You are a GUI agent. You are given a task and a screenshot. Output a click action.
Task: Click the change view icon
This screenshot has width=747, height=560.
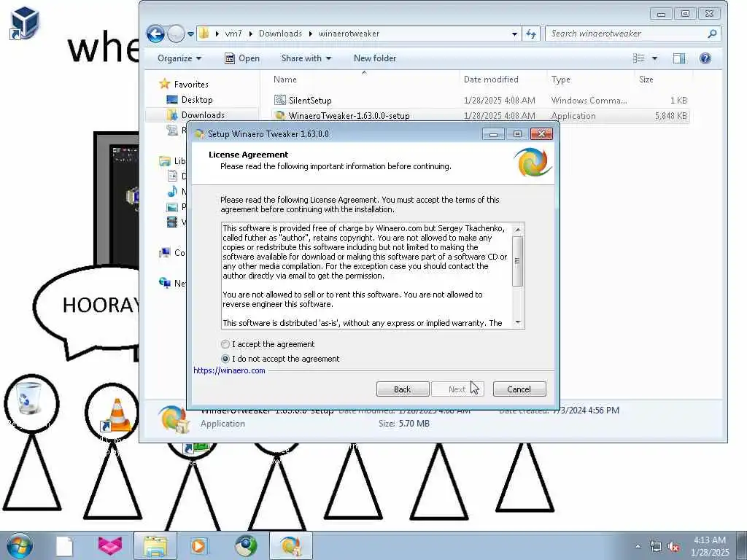click(639, 58)
